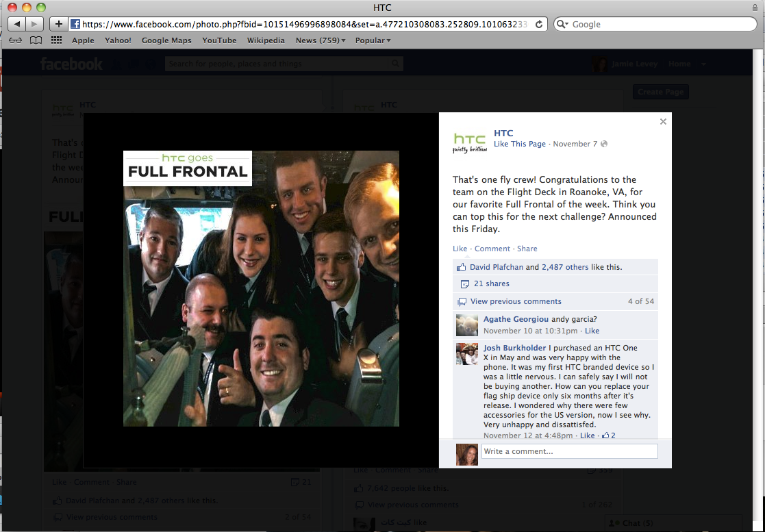Click the Create Page button
This screenshot has height=532, width=765.
coord(661,92)
